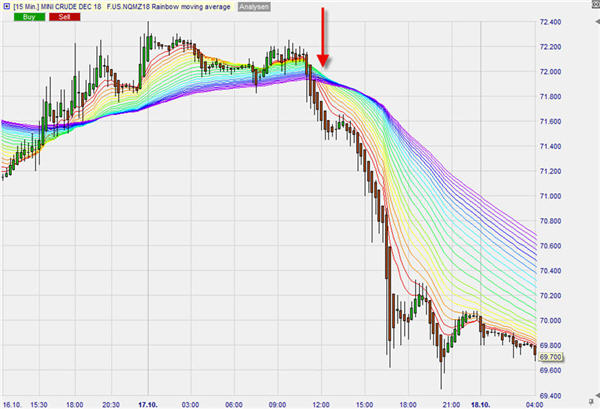Click the 72.400 price axis label
Screen dimensions: 600x409
tap(550, 22)
